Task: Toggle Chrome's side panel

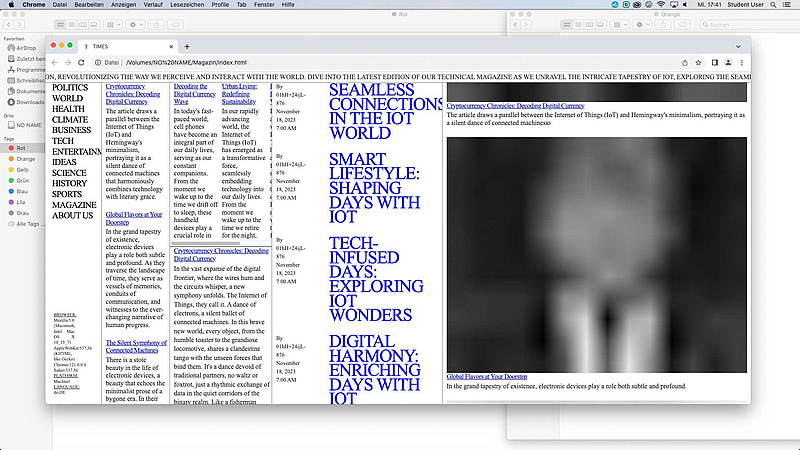Action: pos(714,62)
